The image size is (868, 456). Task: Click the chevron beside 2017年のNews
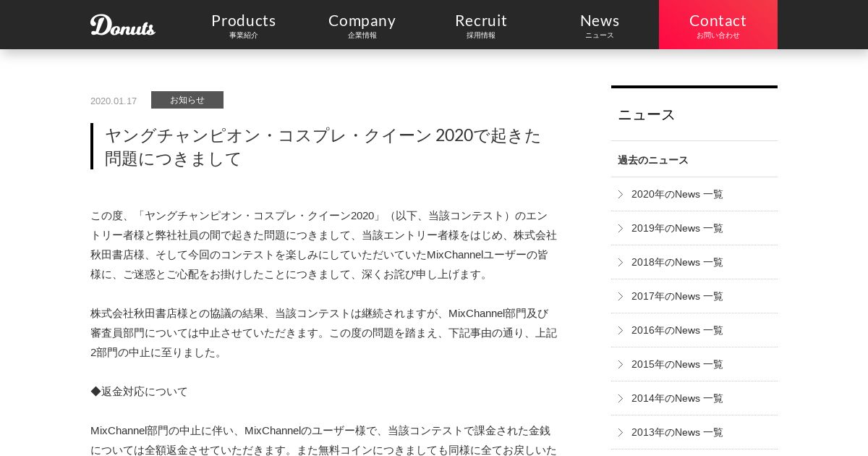pyautogui.click(x=620, y=296)
